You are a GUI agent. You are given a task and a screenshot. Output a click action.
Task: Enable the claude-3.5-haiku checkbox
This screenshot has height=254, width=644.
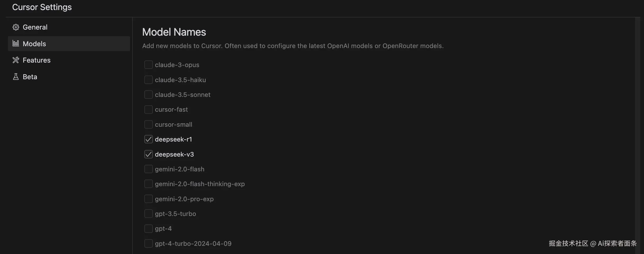click(x=149, y=80)
